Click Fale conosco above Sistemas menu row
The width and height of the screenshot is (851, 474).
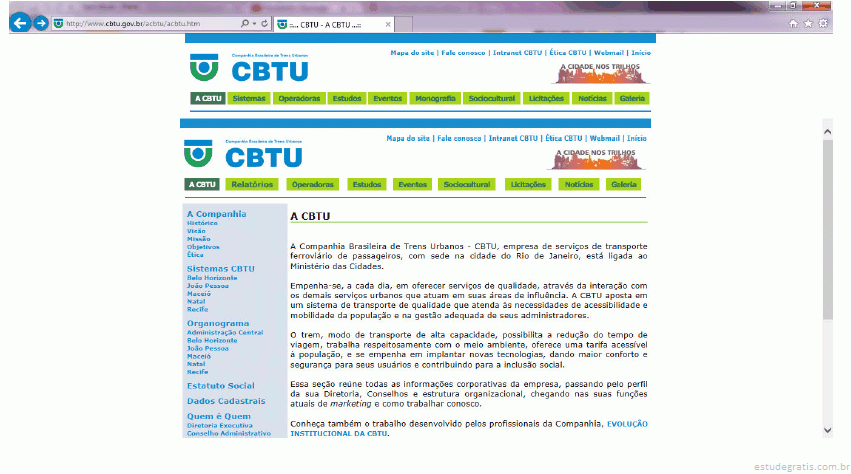click(463, 53)
